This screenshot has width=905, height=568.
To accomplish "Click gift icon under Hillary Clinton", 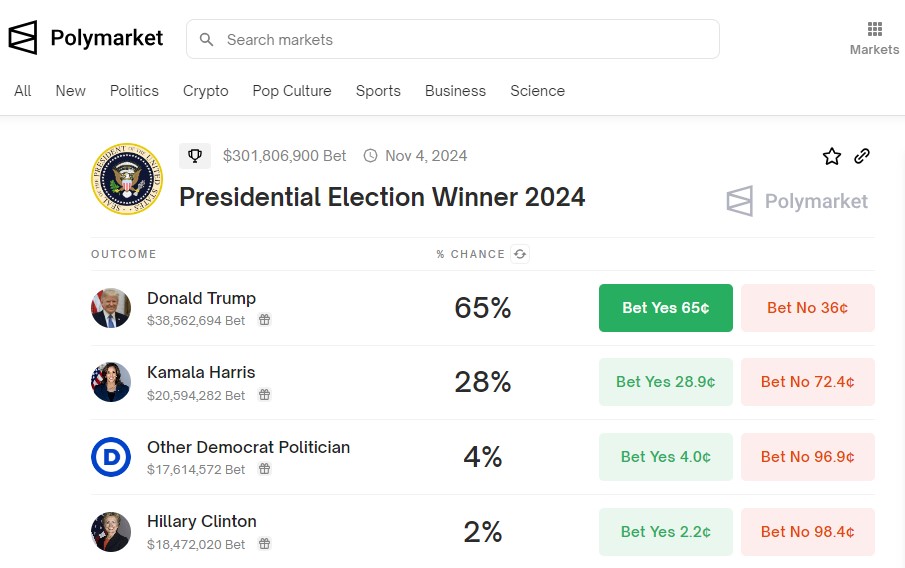I will coord(264,544).
